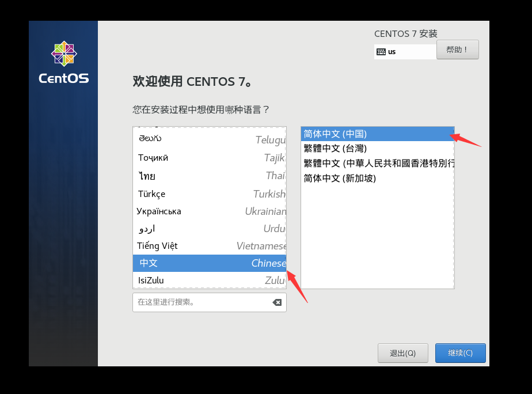Select ไทย Thai language
Screen dimensions: 532x394
210,176
